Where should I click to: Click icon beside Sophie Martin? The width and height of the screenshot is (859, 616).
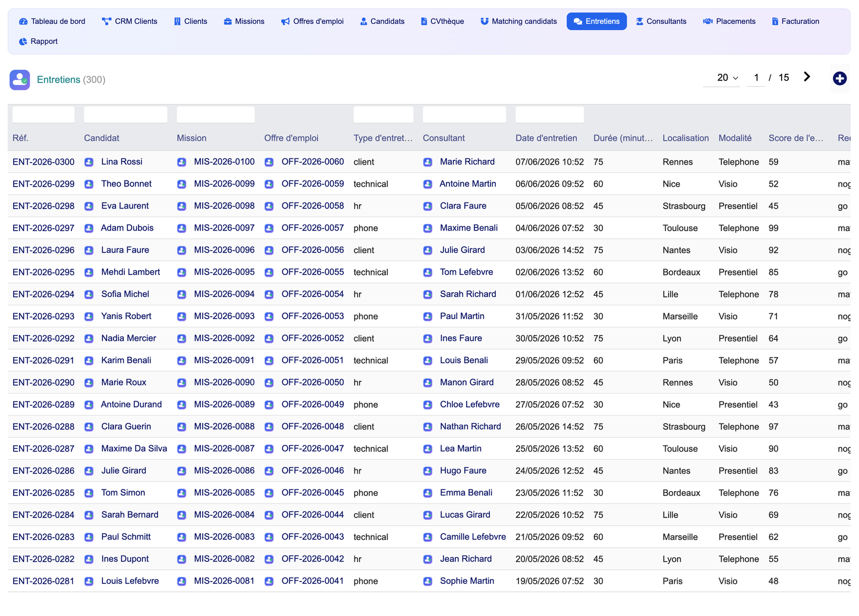428,582
